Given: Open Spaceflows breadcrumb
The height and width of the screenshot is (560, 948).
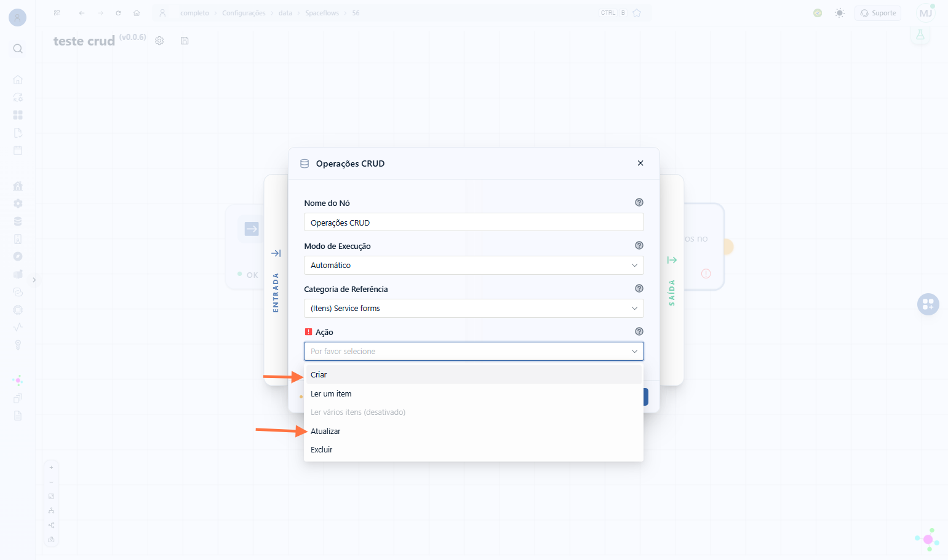Looking at the screenshot, I should point(322,13).
